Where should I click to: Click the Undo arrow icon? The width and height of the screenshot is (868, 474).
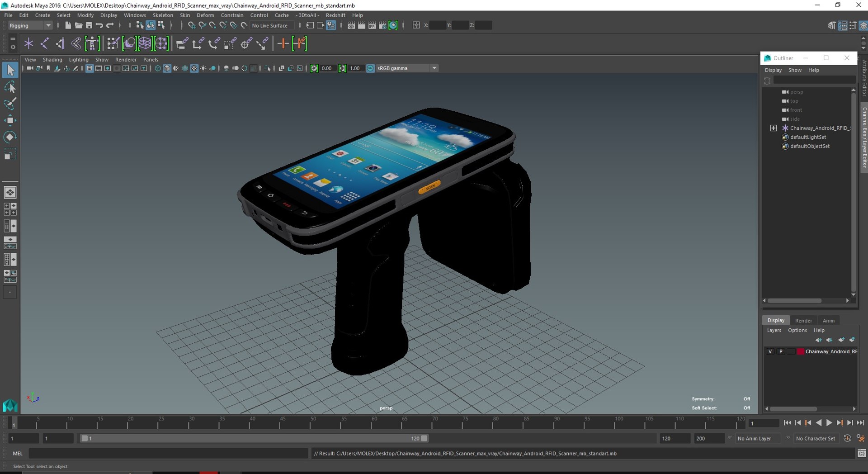(99, 25)
